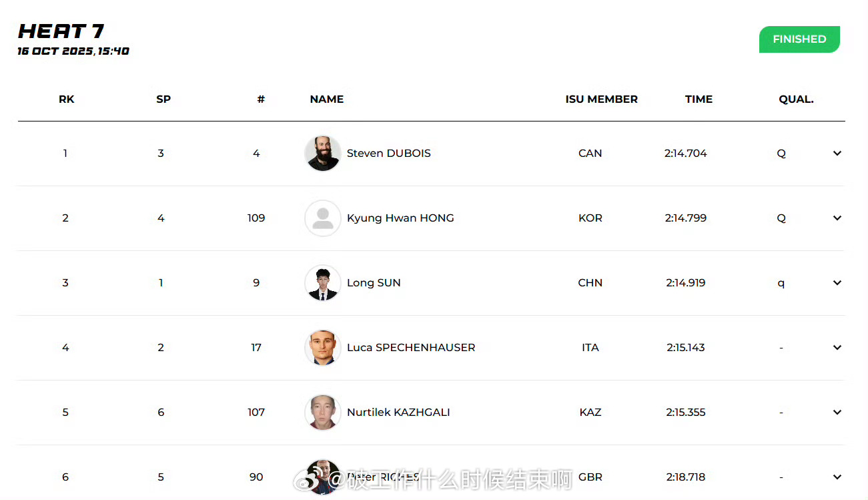Viewport: 868px width, 500px height.
Task: Click Nurtilek KAZHGALI athlete photo
Action: pyautogui.click(x=323, y=413)
